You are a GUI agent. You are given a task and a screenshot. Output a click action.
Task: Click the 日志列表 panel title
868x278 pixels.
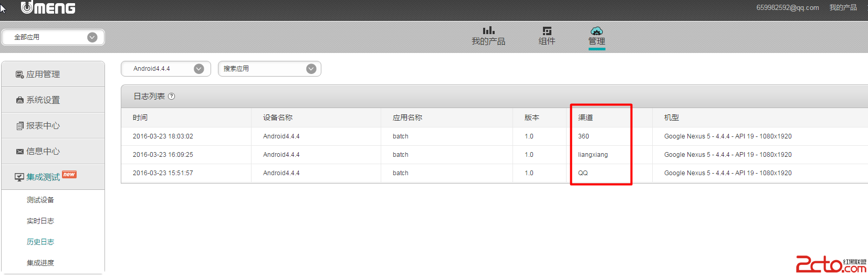click(x=149, y=97)
